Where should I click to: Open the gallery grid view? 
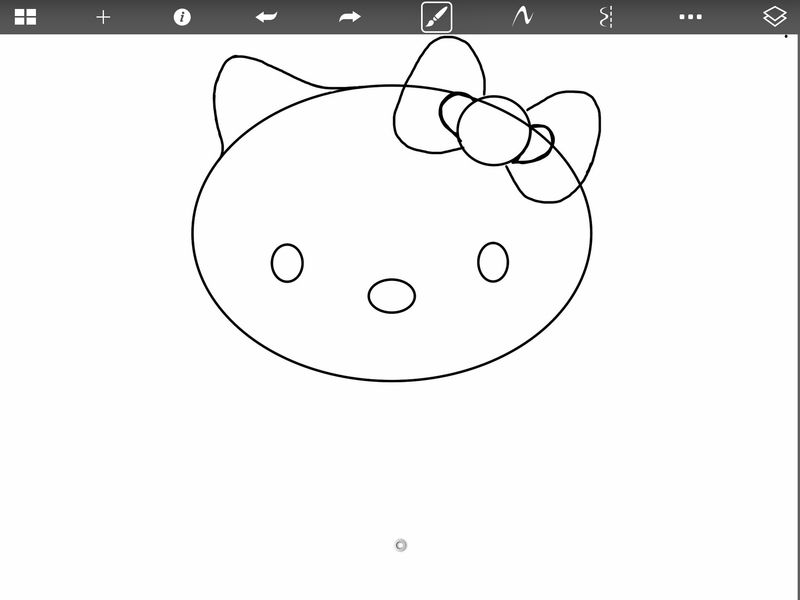(25, 17)
